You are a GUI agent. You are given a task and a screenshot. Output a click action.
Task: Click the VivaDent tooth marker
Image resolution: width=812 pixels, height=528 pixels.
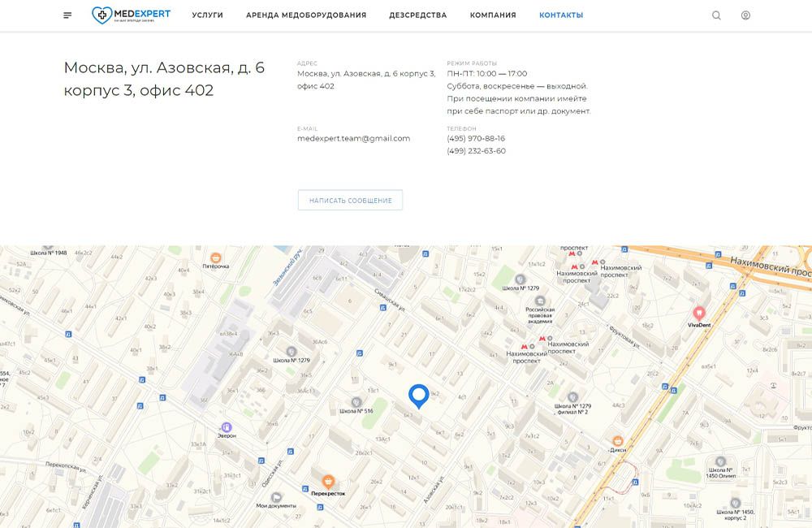pos(698,312)
